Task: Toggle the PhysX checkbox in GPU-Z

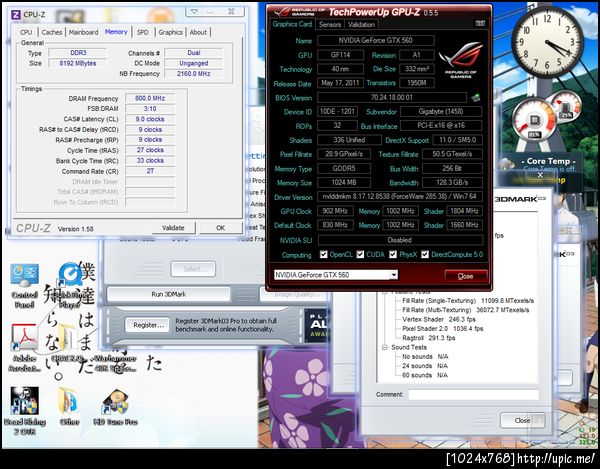Action: [393, 254]
